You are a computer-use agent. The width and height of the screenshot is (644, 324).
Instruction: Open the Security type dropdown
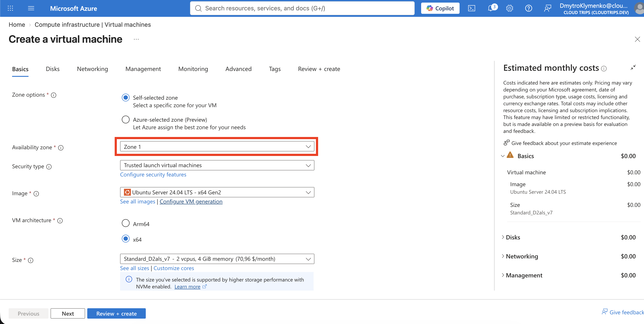[217, 165]
